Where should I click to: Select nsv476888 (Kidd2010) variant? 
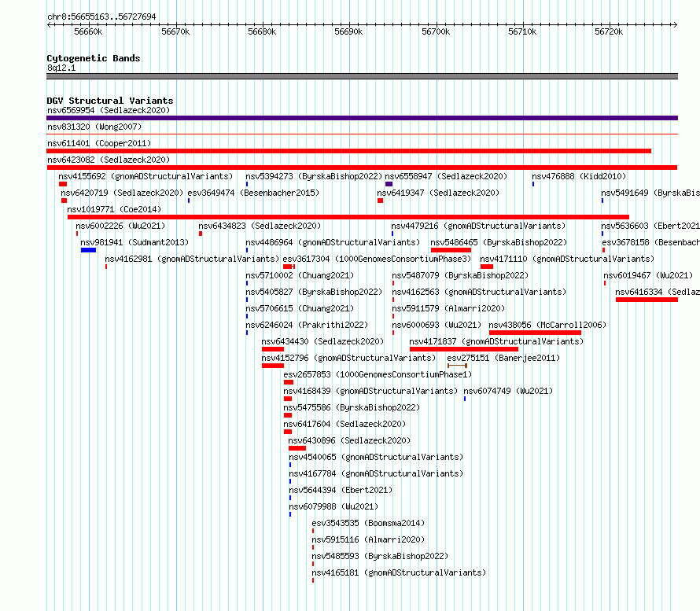pyautogui.click(x=579, y=176)
